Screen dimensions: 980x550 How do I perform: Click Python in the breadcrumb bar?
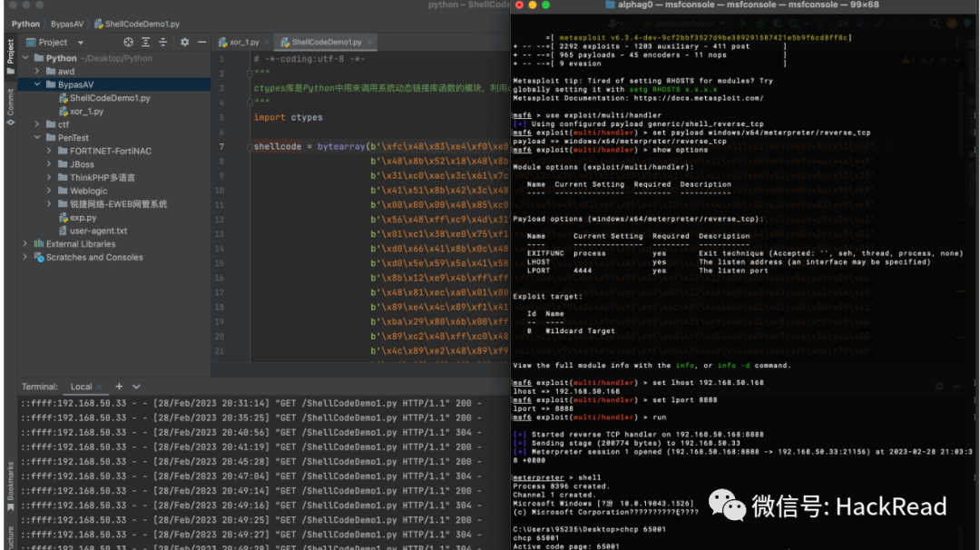[25, 24]
